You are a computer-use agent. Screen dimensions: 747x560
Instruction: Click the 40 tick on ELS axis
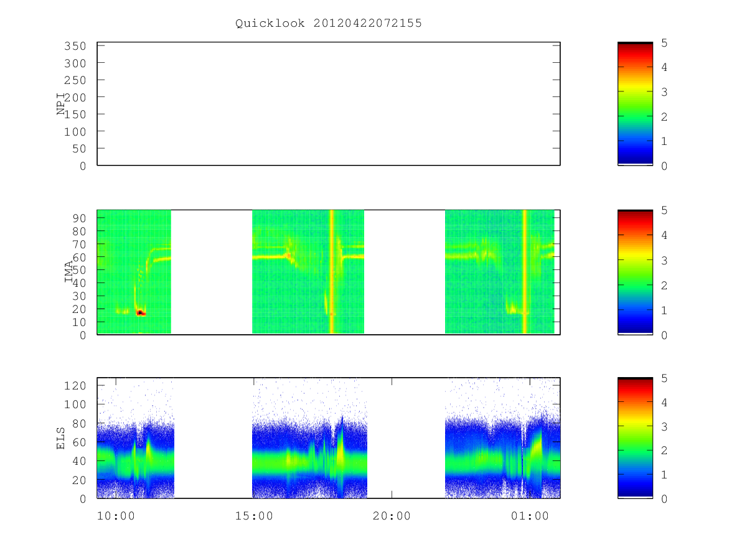coord(79,461)
